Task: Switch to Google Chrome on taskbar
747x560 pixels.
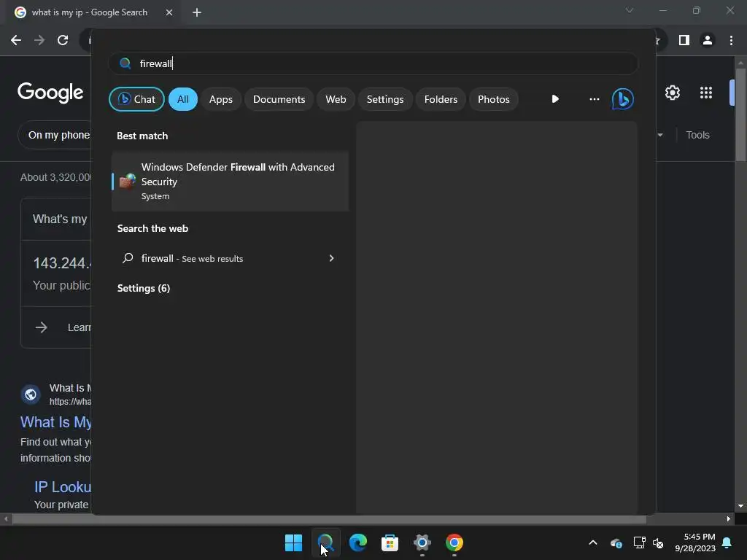Action: 454,542
